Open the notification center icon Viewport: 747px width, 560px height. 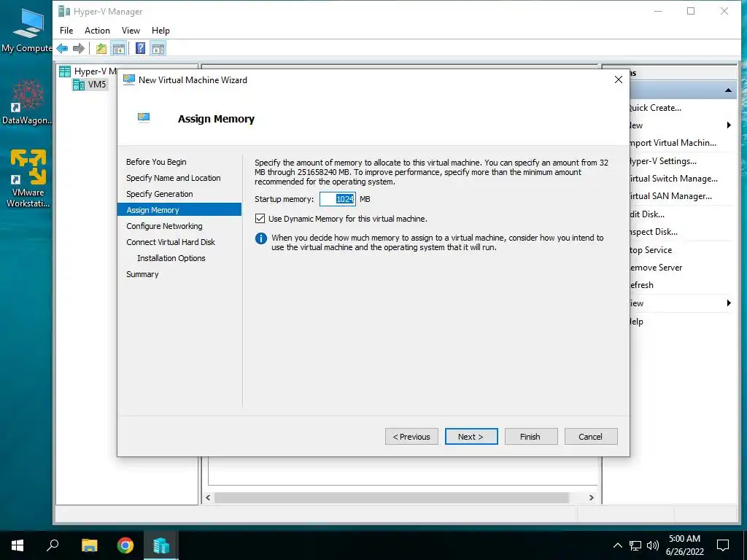(x=723, y=545)
